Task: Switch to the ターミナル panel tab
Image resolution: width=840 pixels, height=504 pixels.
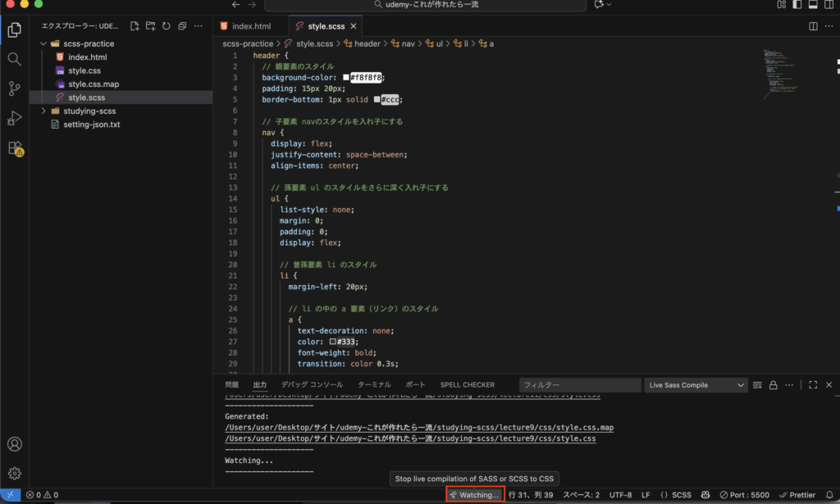Action: click(374, 384)
